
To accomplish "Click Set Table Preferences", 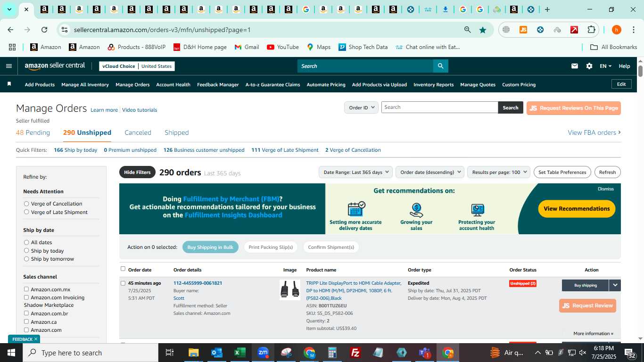I will click(x=562, y=172).
